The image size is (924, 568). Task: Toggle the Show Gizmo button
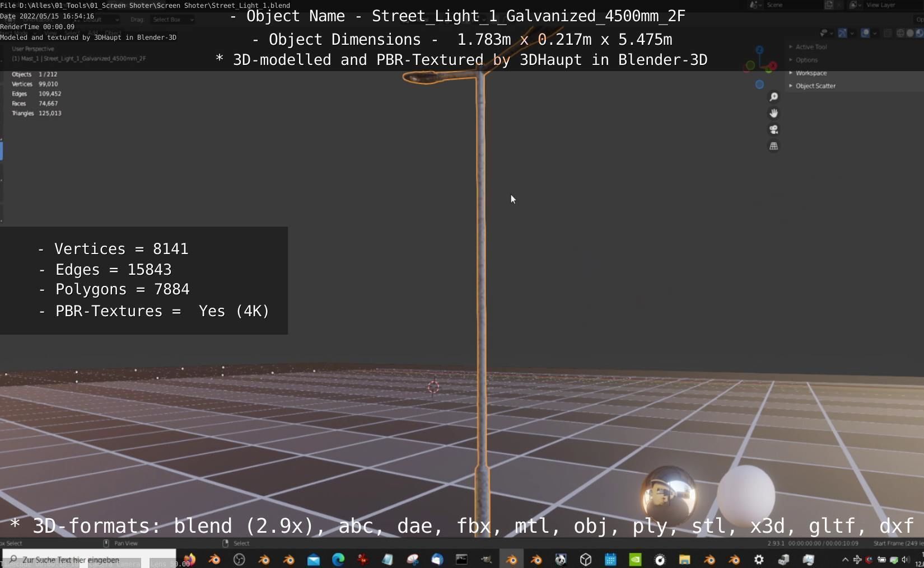point(843,33)
